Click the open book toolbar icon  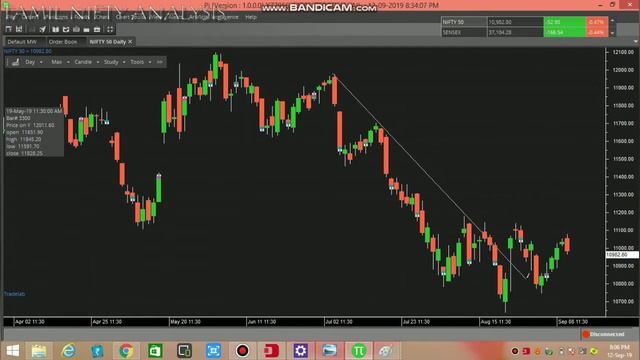[x=56, y=29]
